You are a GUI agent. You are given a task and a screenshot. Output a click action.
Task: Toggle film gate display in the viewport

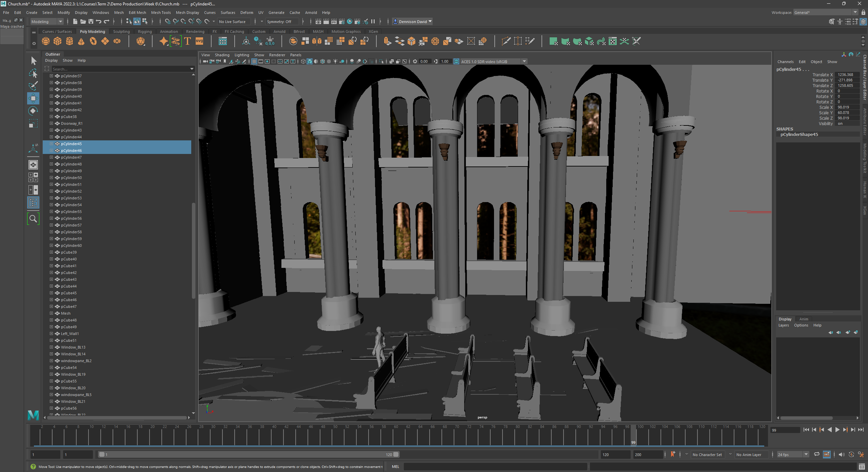[261, 61]
